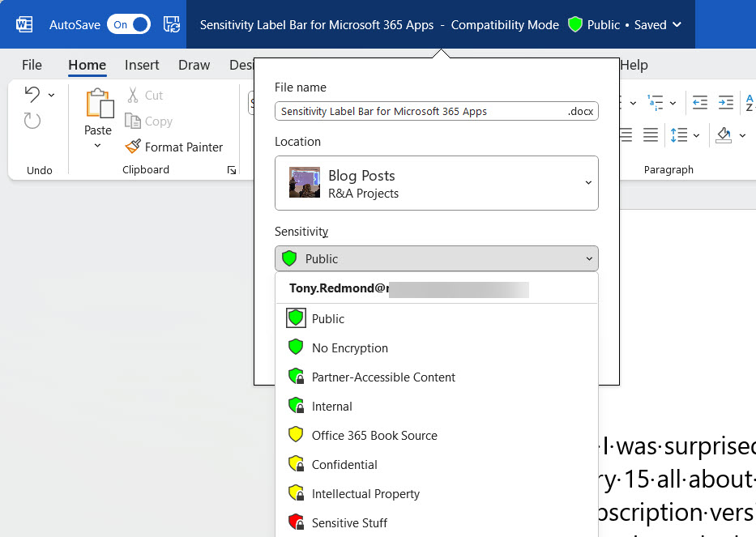Screen dimensions: 756x537
Task: Open the File menu tab
Action: tap(32, 65)
